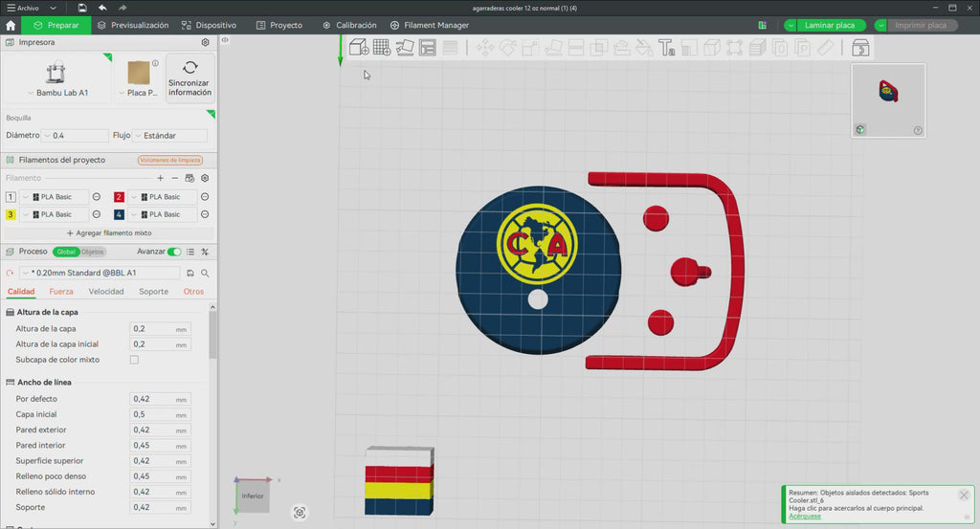980x529 pixels.
Task: Add a filament with plus icon
Action: [160, 178]
